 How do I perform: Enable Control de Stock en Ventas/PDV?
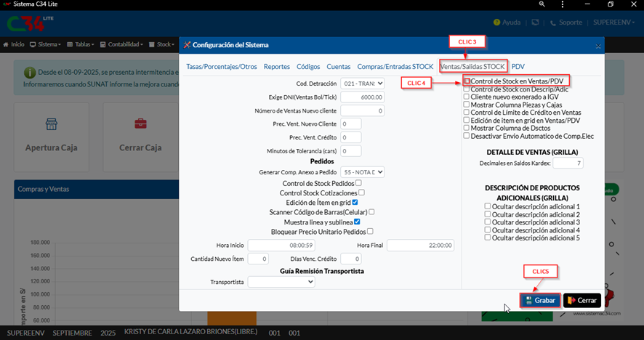coord(467,81)
